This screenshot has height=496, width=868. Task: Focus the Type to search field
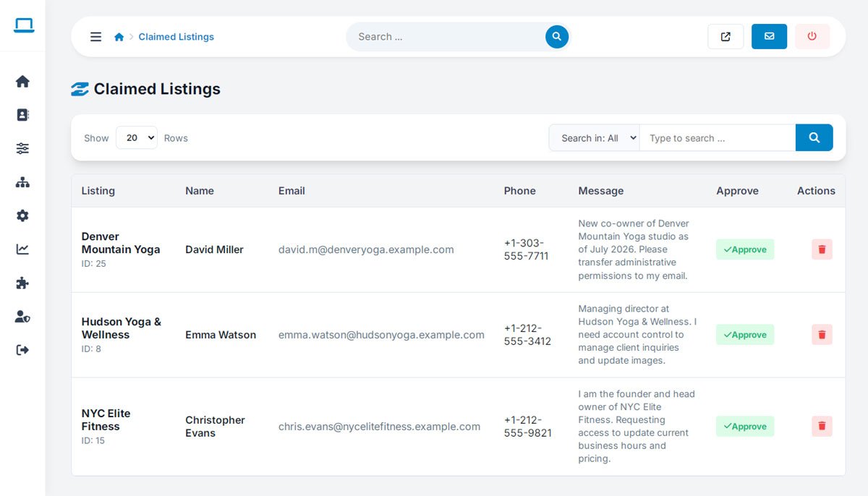click(x=718, y=137)
